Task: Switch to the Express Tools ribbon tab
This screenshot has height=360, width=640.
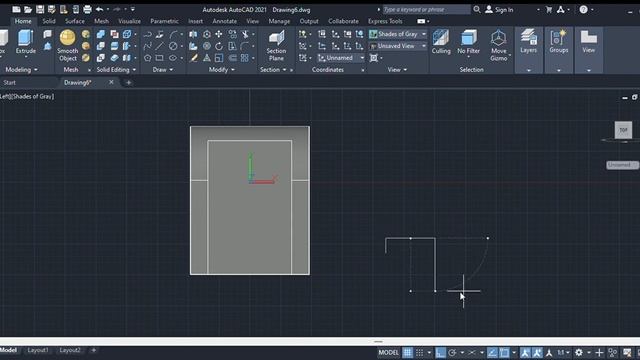Action: (385, 21)
